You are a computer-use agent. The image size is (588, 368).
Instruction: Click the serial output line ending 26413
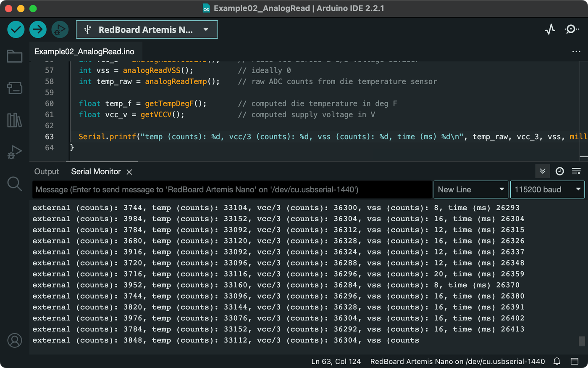(278, 329)
